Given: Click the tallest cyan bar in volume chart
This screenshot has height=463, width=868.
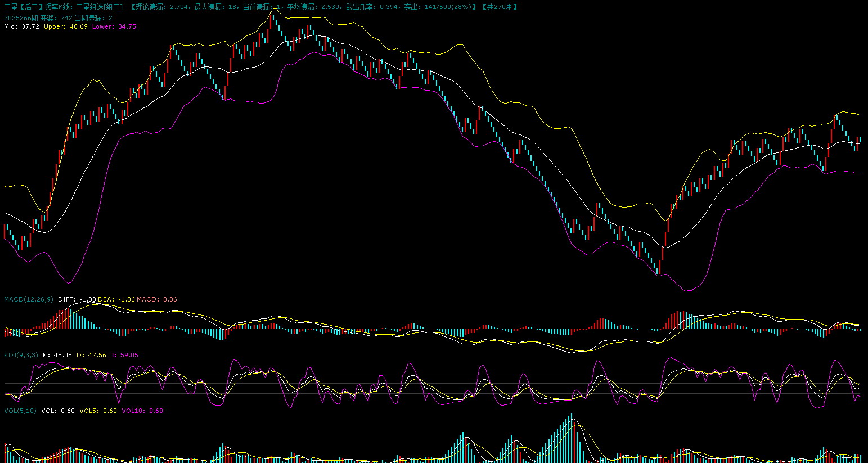Looking at the screenshot, I should tap(572, 439).
